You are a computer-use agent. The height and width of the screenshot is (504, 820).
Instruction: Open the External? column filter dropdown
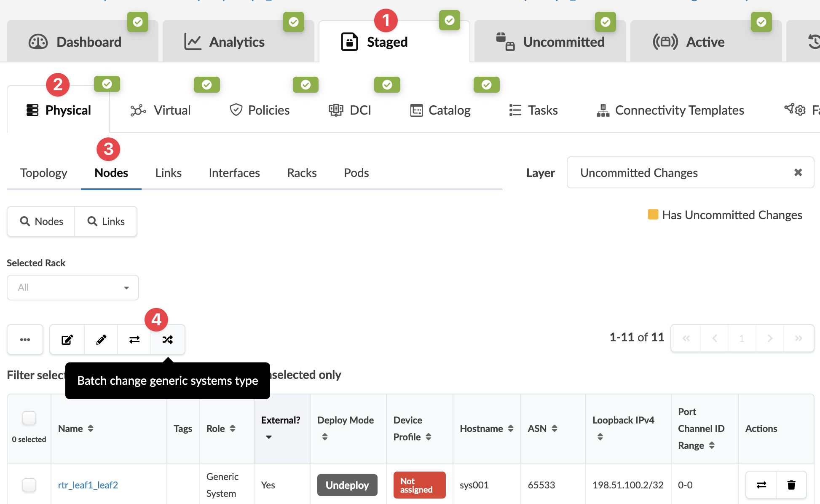(x=269, y=437)
